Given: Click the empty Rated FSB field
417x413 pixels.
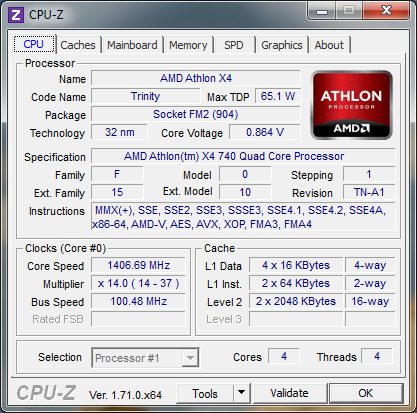Looking at the screenshot, I should [x=138, y=319].
